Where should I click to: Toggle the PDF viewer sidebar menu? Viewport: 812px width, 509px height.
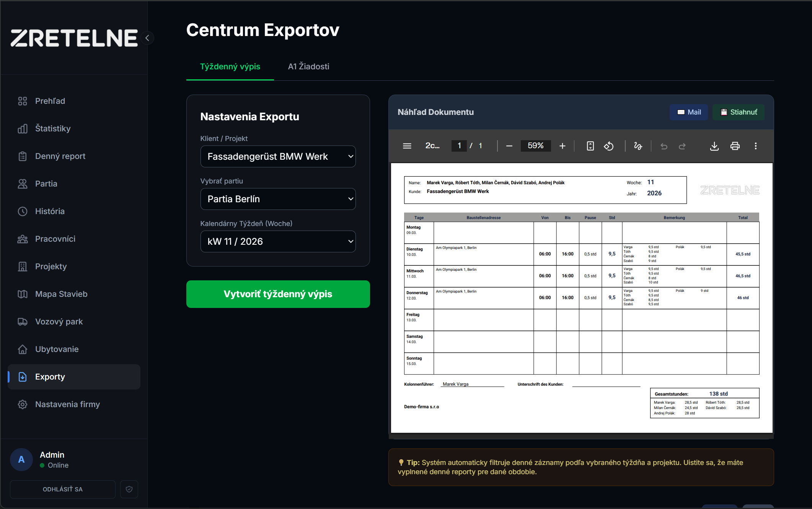pos(407,146)
